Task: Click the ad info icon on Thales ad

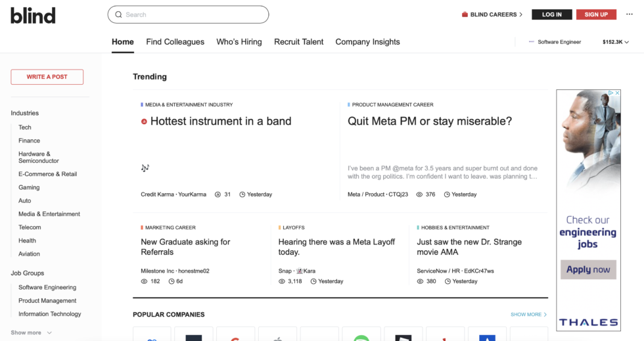Action: click(610, 93)
